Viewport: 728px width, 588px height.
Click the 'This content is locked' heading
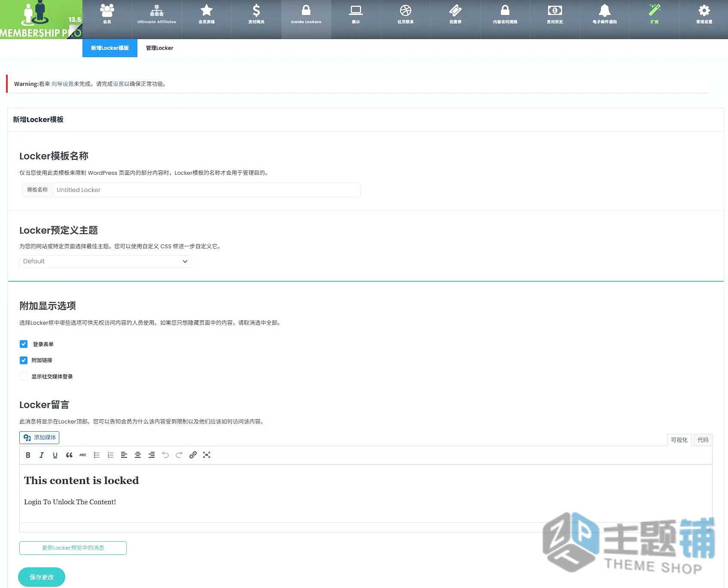[82, 481]
